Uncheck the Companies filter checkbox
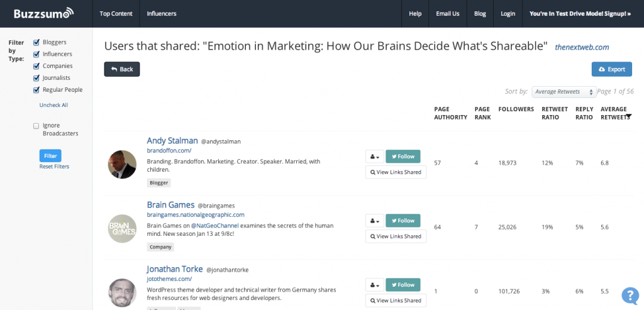 [x=36, y=66]
